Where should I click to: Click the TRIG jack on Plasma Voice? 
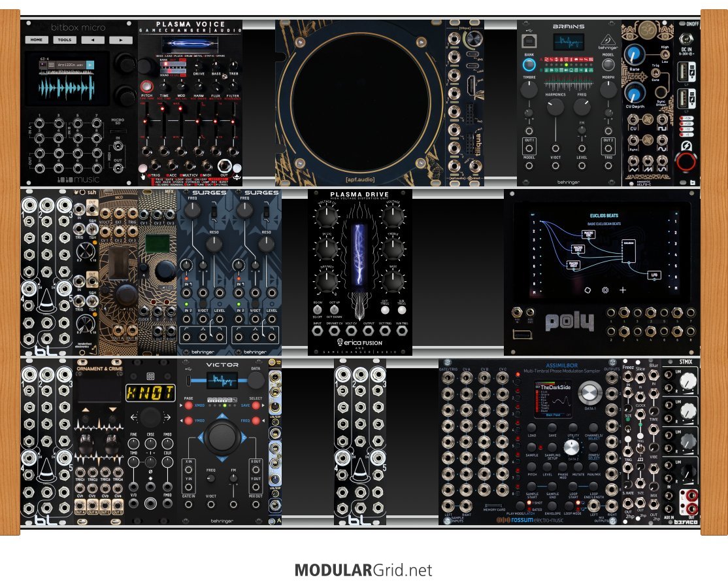pyautogui.click(x=155, y=166)
